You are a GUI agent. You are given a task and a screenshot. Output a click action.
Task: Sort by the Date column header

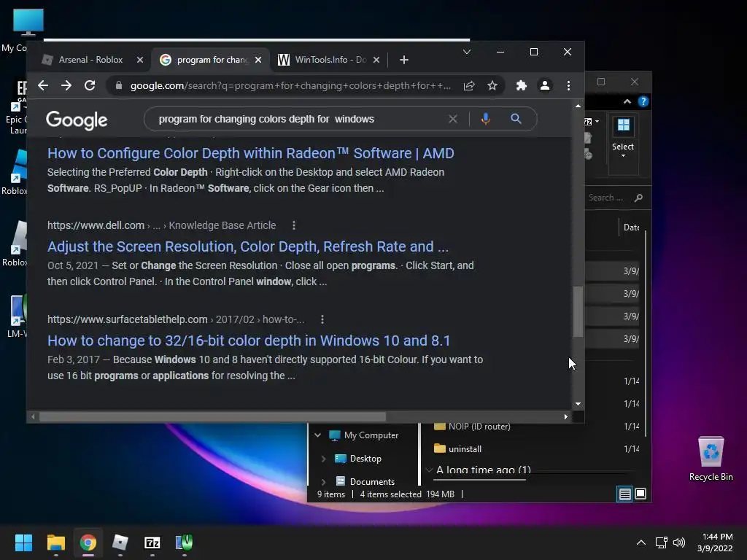tap(631, 227)
